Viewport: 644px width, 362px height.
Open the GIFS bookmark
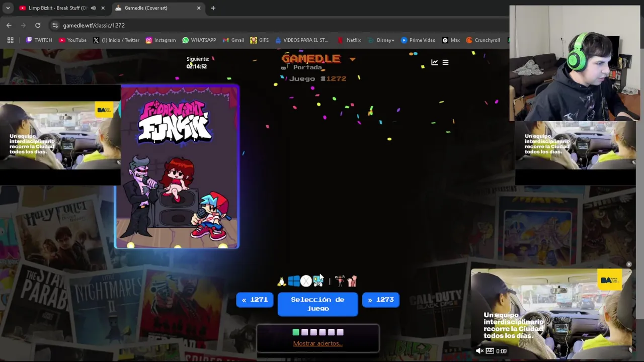260,40
